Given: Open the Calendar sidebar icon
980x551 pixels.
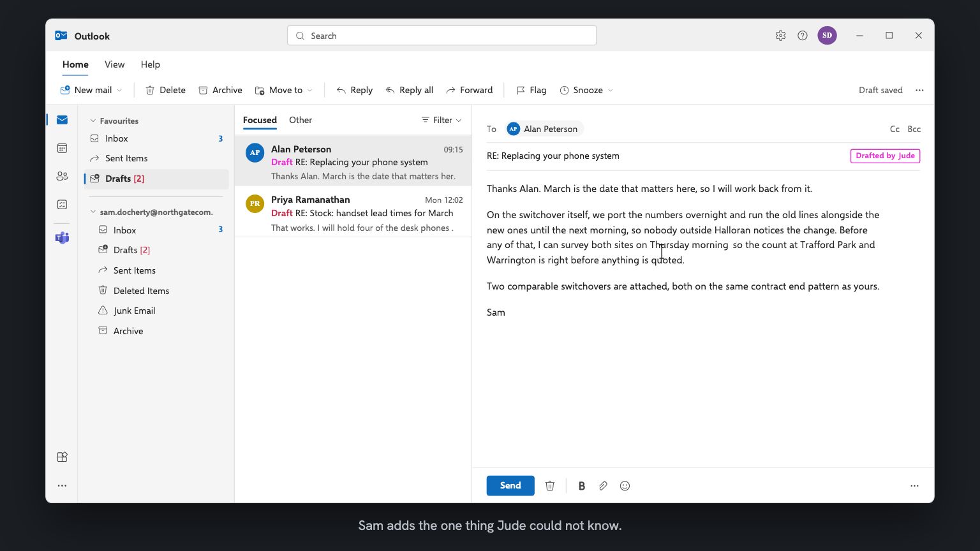Looking at the screenshot, I should tap(62, 148).
